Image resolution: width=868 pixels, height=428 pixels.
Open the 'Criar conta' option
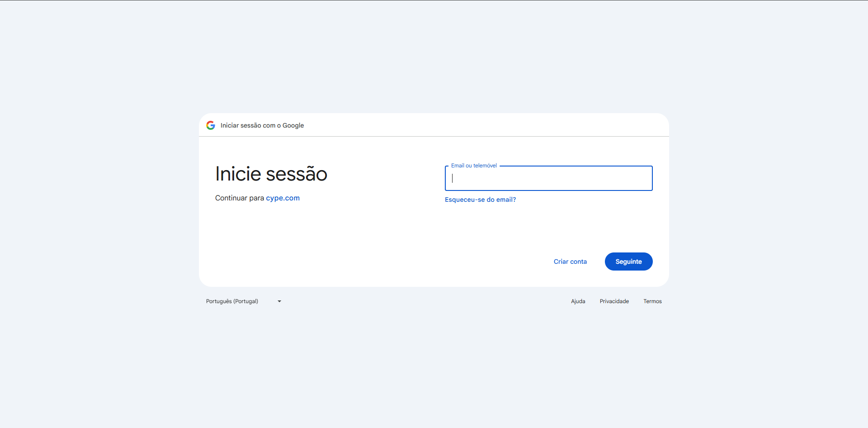click(570, 262)
